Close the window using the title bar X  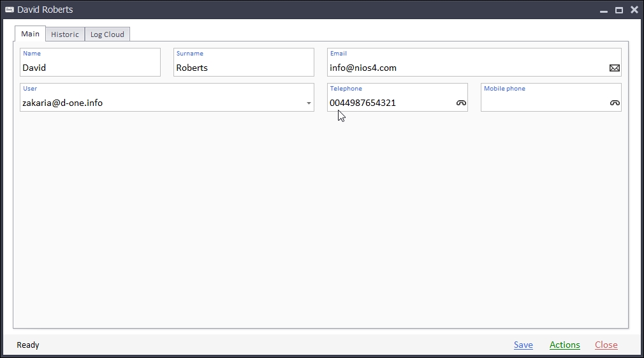(x=634, y=10)
